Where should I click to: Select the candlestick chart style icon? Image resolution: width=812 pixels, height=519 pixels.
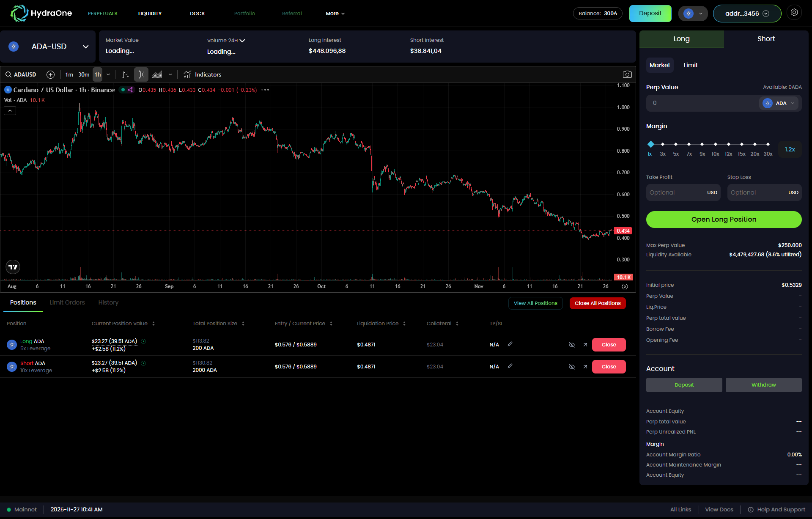141,74
